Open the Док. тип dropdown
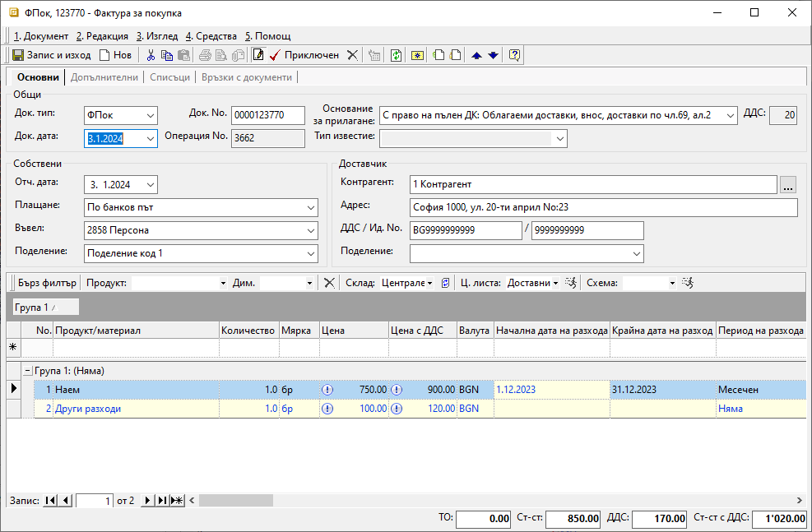The height and width of the screenshot is (532, 812). tap(150, 115)
